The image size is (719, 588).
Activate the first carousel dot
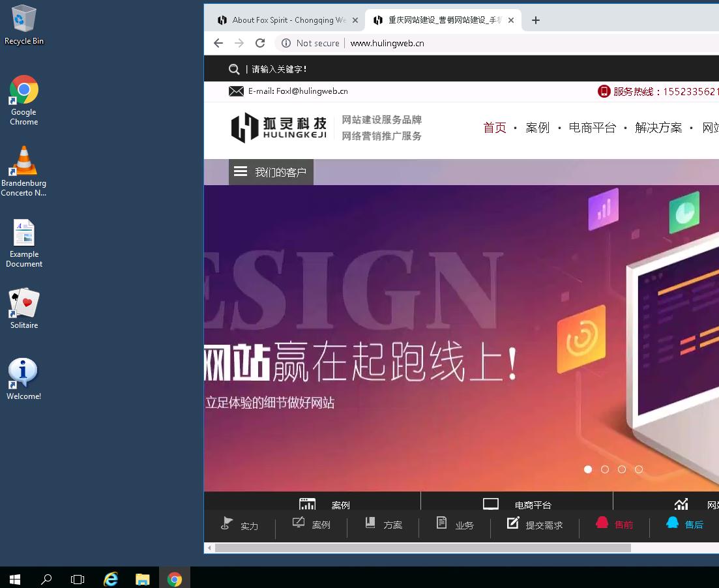pos(588,469)
